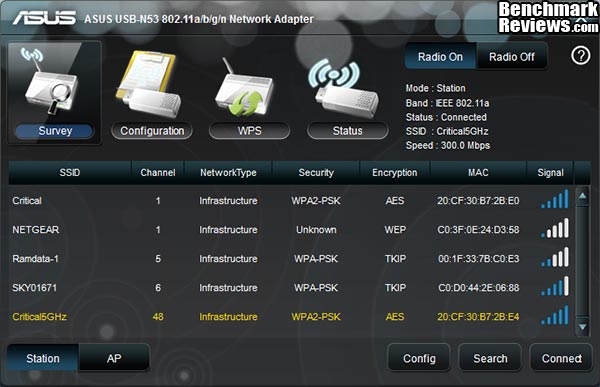Click signal strength bars for Ramdata-1
This screenshot has width=600, height=387.
[555, 257]
